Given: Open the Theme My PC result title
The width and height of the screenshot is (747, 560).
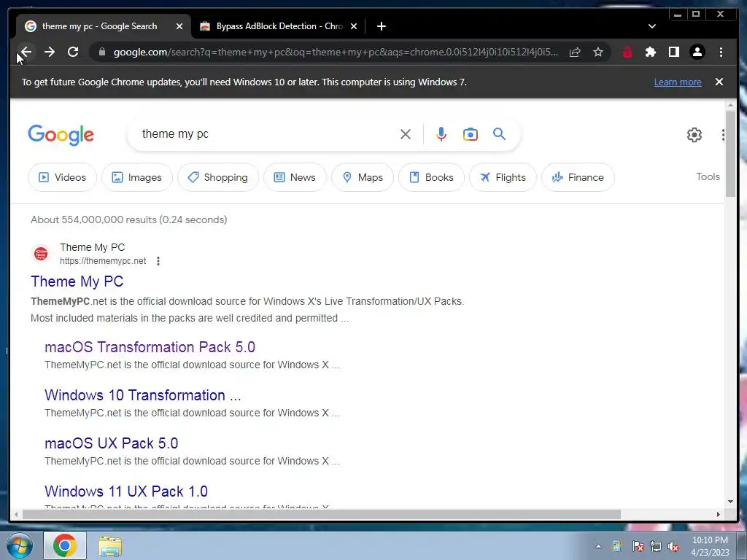Looking at the screenshot, I should pyautogui.click(x=77, y=281).
